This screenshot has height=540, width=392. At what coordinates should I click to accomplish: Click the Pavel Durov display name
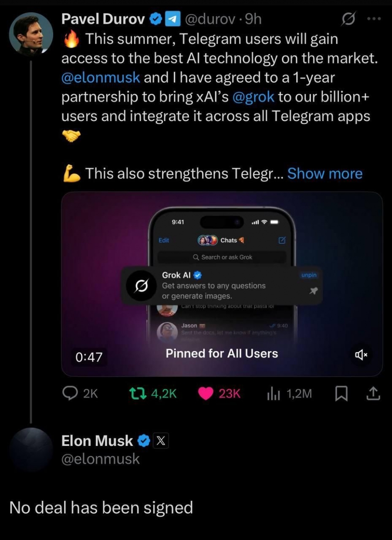click(x=103, y=19)
